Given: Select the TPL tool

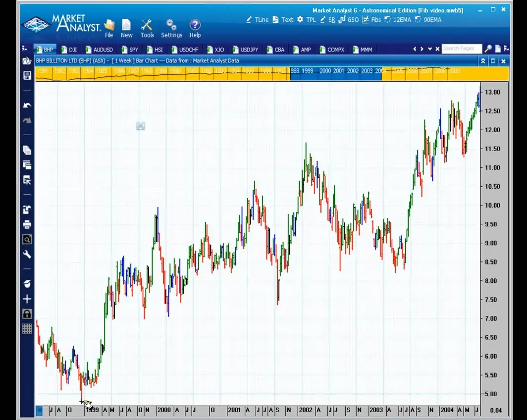Looking at the screenshot, I should click(x=307, y=20).
